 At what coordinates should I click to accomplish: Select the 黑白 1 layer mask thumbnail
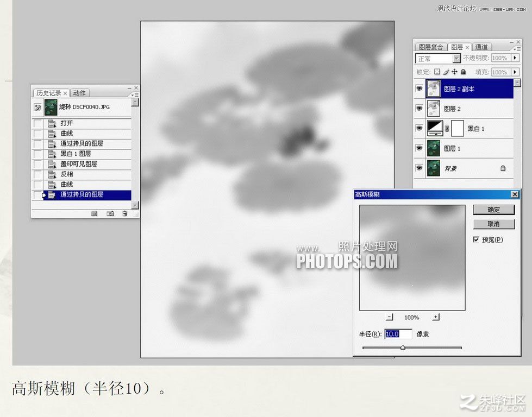point(457,129)
